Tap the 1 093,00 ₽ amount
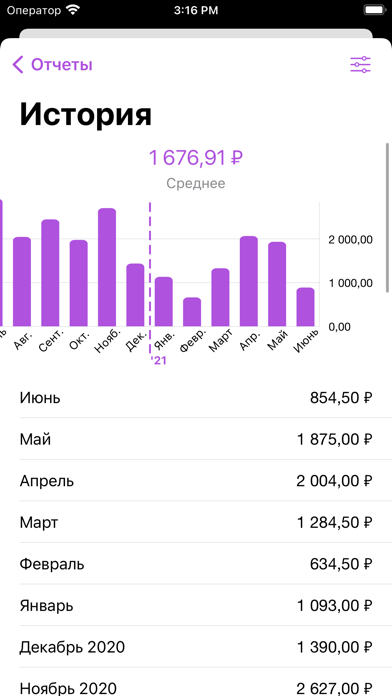The width and height of the screenshot is (392, 696). (335, 606)
